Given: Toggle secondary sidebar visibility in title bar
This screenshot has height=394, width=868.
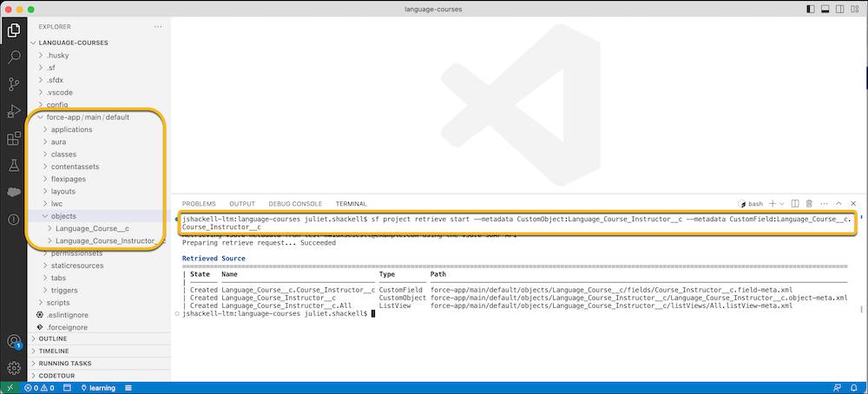Looking at the screenshot, I should tap(839, 10).
